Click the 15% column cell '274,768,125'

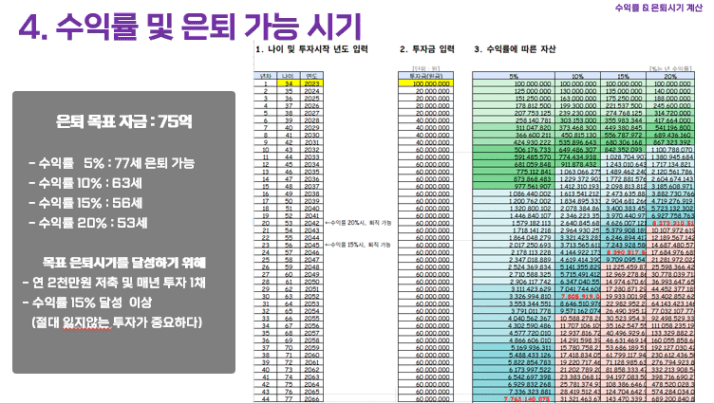[x=623, y=113]
